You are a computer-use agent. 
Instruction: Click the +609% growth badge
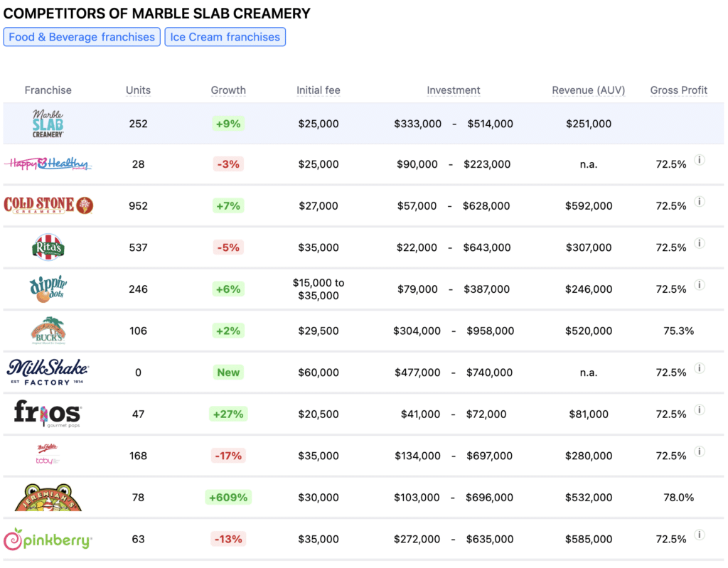(228, 498)
